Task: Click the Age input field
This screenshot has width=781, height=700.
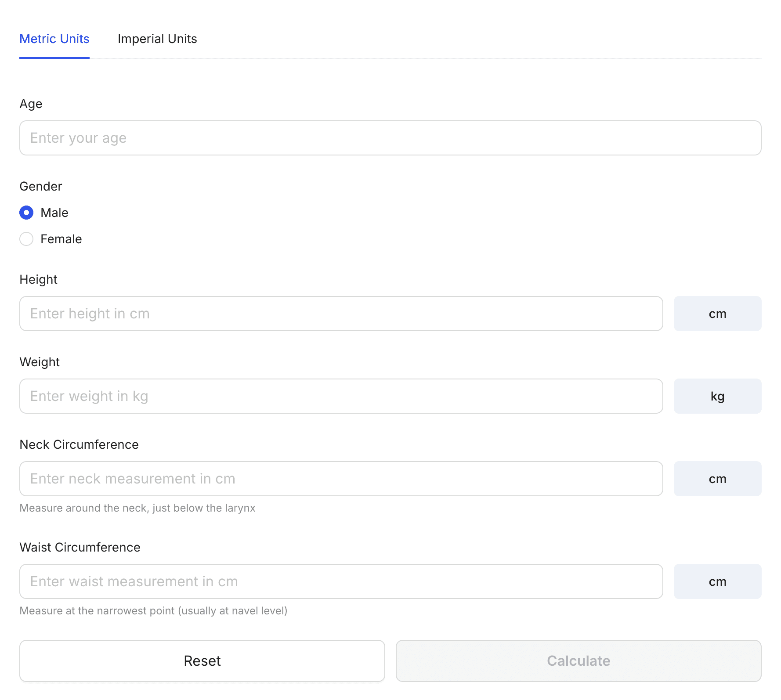Action: [x=390, y=138]
